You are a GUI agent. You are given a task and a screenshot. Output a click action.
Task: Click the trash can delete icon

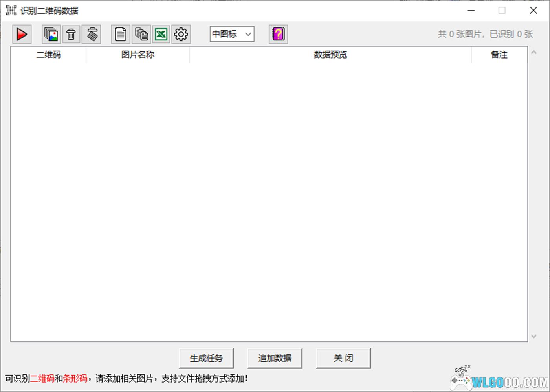[71, 35]
